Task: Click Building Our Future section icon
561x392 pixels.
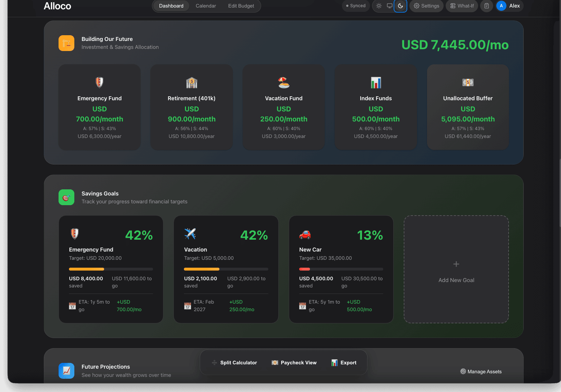Action: pos(66,43)
